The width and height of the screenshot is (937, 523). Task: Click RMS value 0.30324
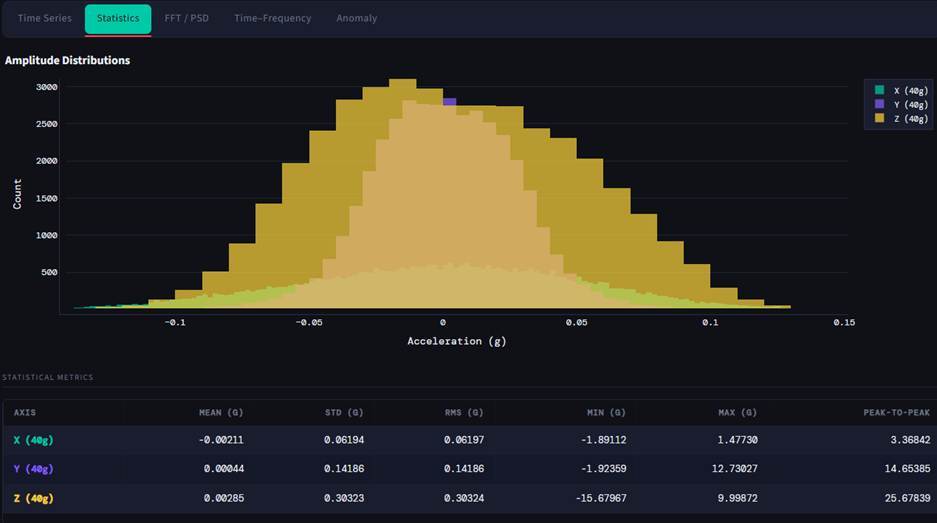(464, 498)
